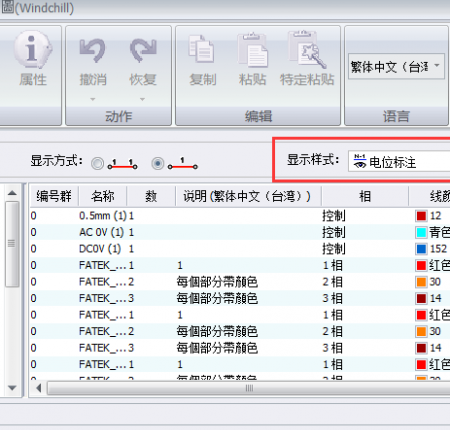Click the 相 column header
Viewport: 450px width, 430px height.
[365, 196]
